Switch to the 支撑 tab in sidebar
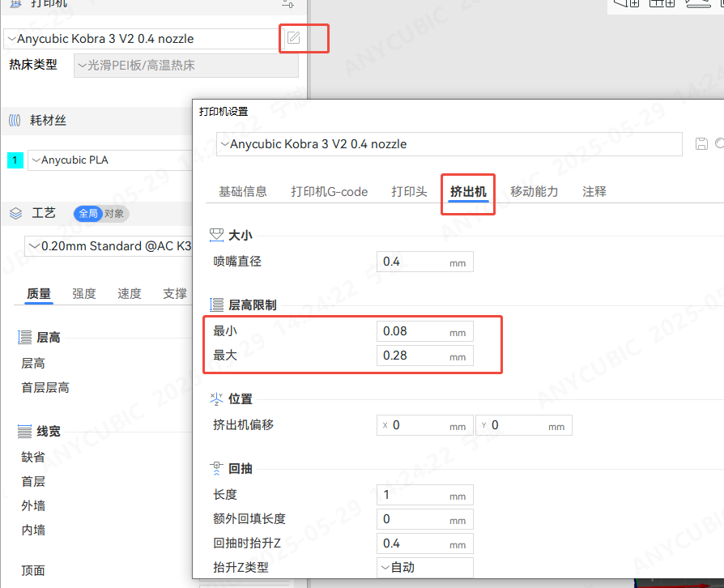Viewport: 724px width, 588px height. [x=175, y=294]
